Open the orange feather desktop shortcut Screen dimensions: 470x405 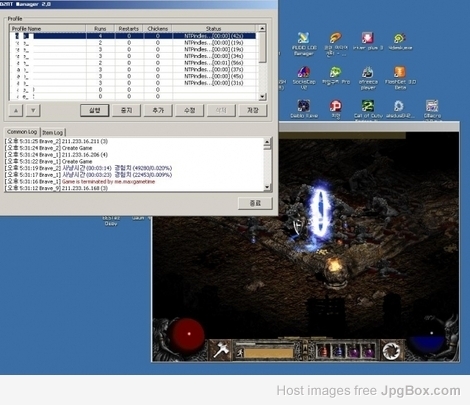335,43
